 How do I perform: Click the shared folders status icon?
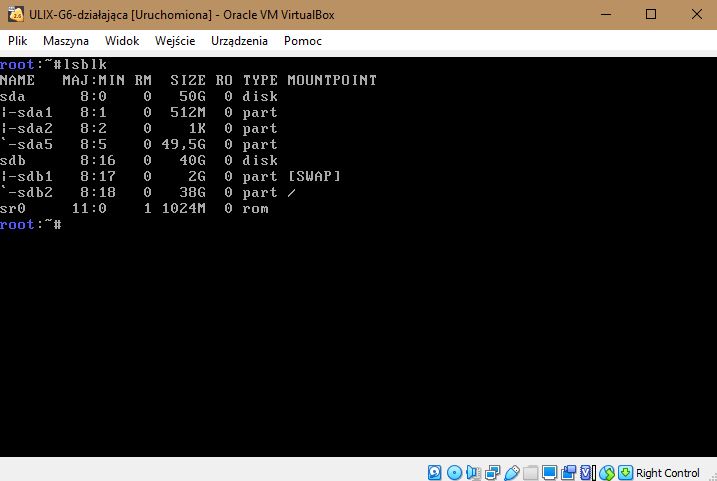(530, 472)
